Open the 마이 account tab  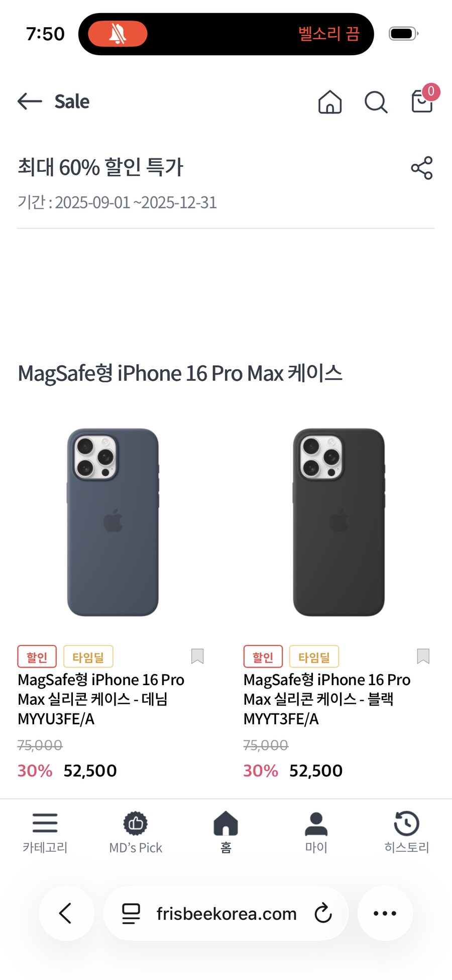[316, 832]
